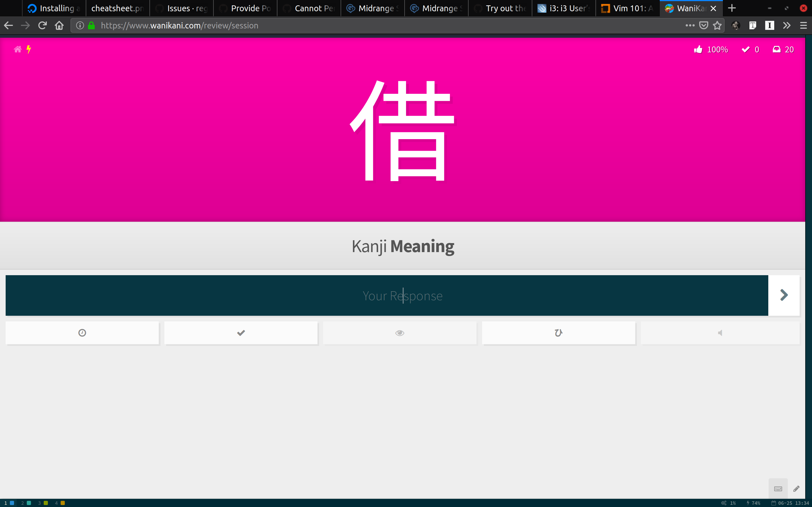This screenshot has width=812, height=507.
Task: Click the checkmark icon below the response field
Action: 240,333
